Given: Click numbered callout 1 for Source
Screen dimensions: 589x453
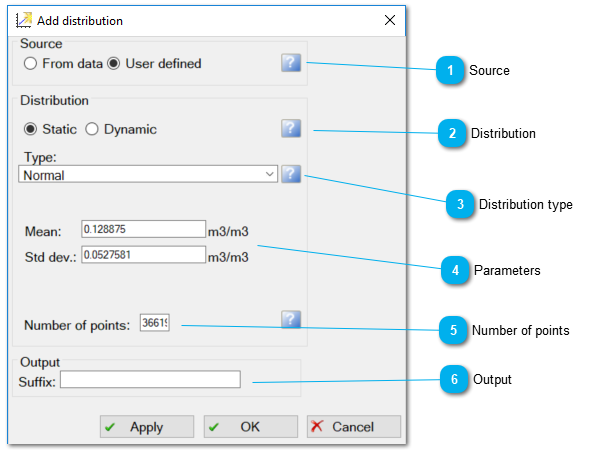Looking at the screenshot, I should click(450, 70).
